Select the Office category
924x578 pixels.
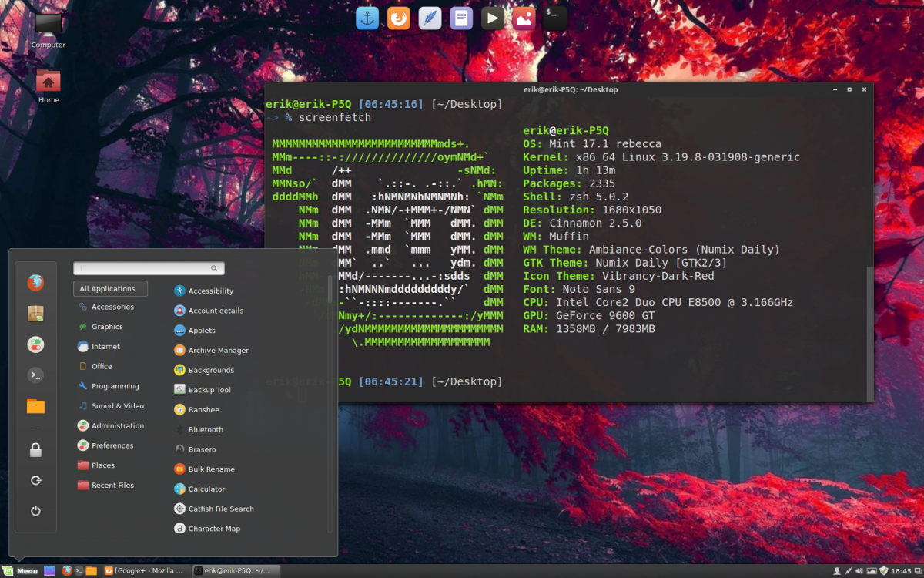[111, 366]
